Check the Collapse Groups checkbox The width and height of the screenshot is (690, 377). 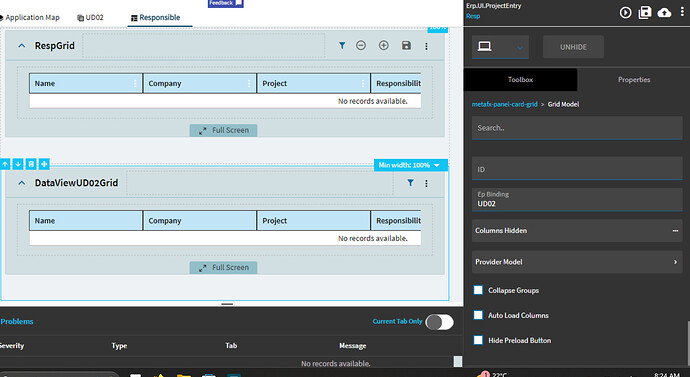pyautogui.click(x=478, y=290)
